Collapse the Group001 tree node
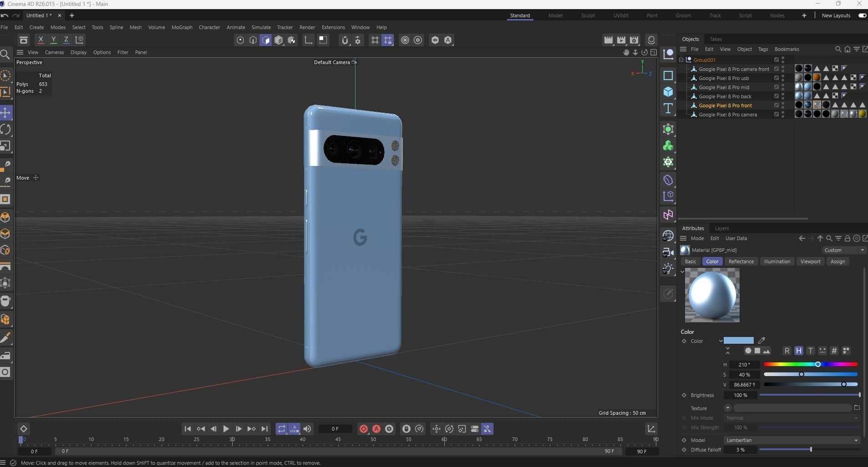 pos(681,60)
